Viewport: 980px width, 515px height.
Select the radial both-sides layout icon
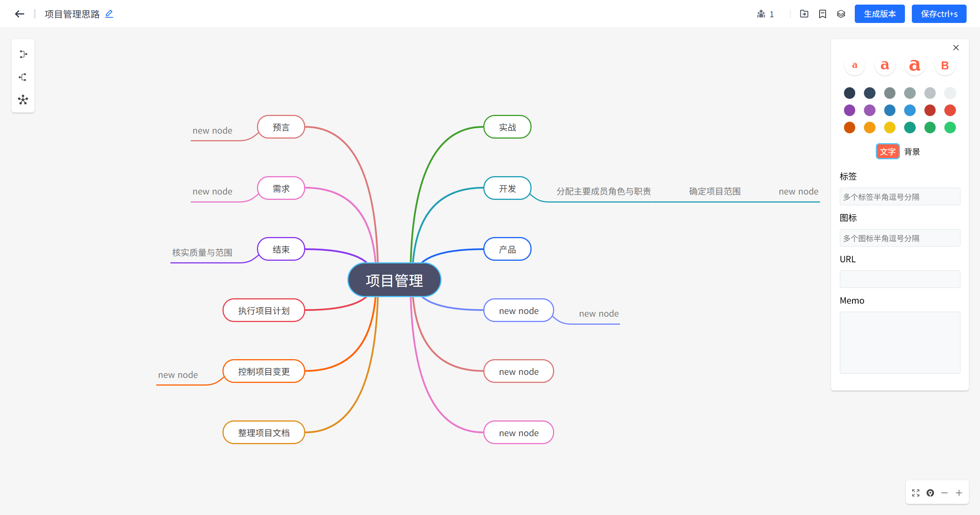(23, 100)
